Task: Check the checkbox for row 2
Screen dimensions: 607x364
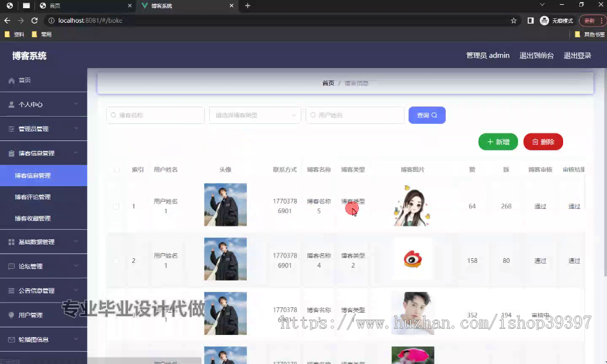Action: click(x=116, y=261)
